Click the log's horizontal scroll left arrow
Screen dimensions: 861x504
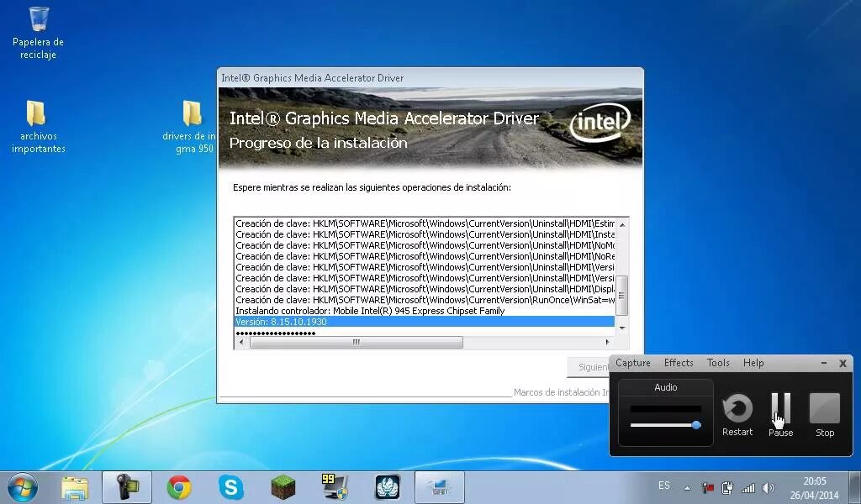tap(241, 342)
